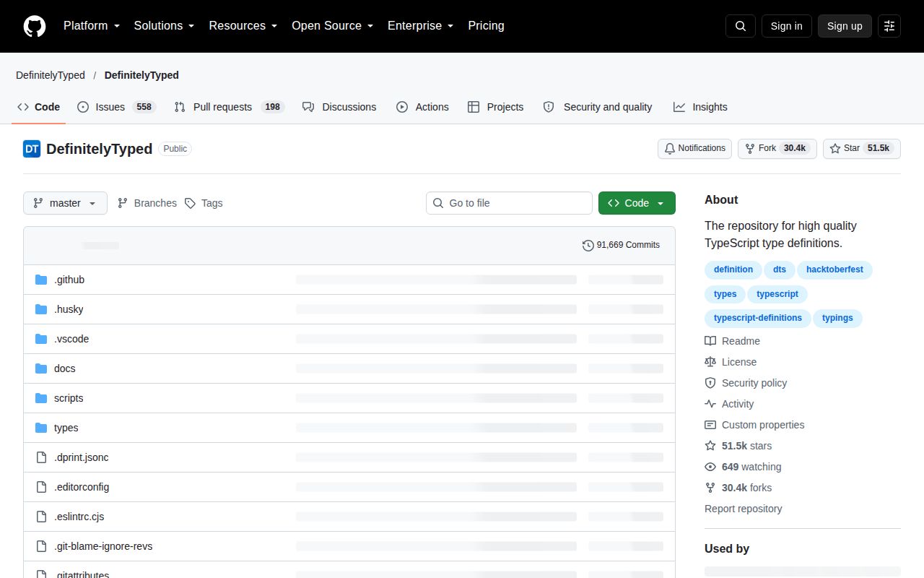Open the Pricing link

coord(486,25)
